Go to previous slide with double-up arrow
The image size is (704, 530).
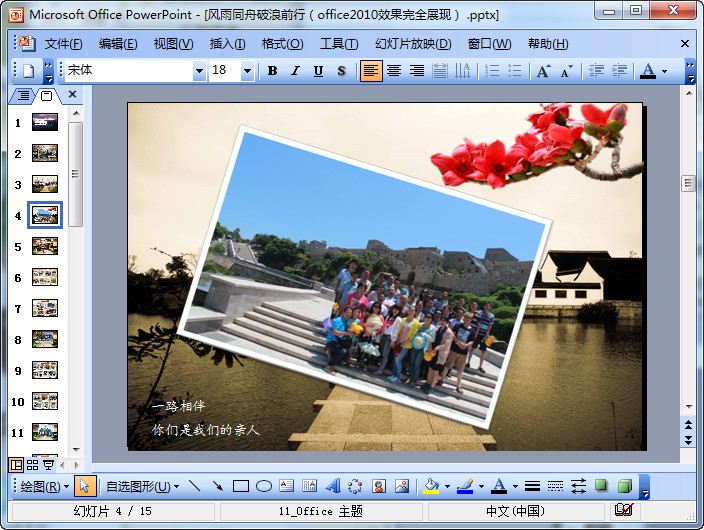(x=688, y=424)
